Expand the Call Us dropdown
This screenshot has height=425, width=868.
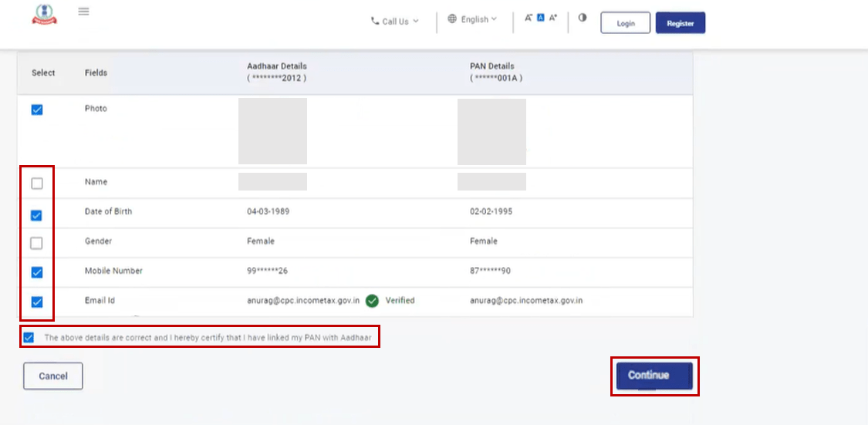coord(395,22)
